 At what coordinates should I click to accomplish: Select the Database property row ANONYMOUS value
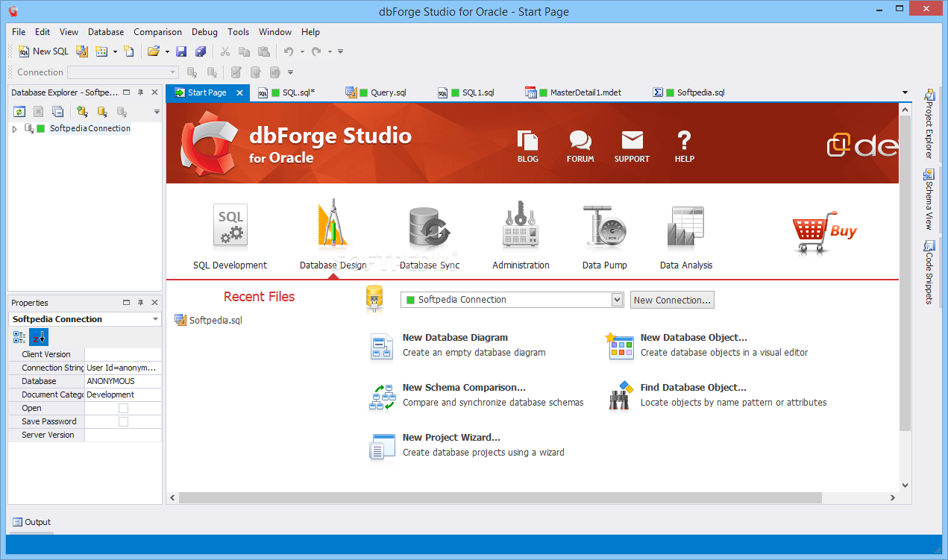coord(123,381)
